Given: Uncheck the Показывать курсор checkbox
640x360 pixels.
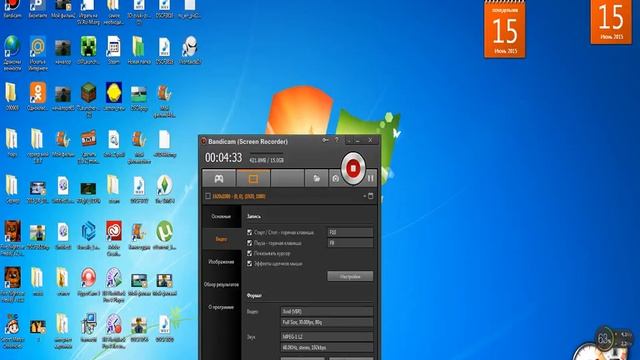Looking at the screenshot, I should tap(249, 253).
